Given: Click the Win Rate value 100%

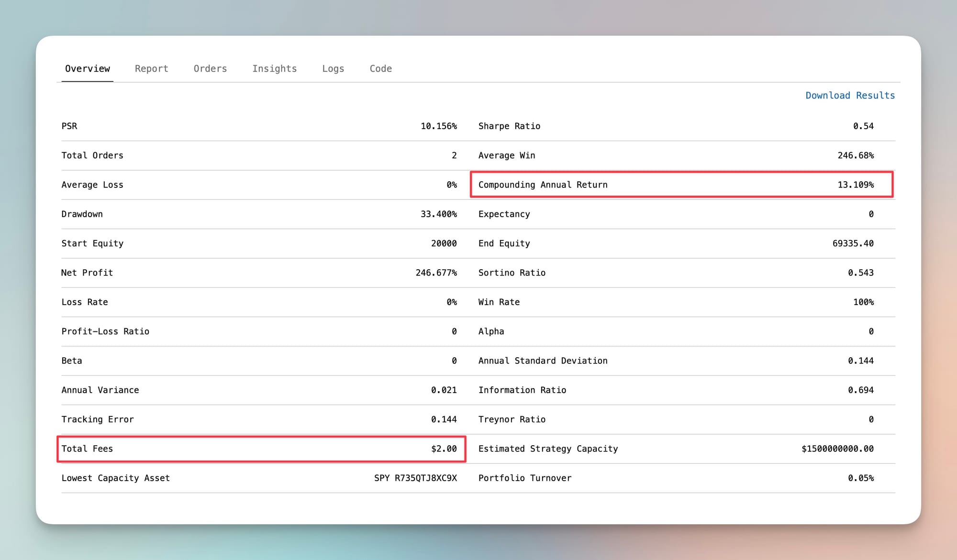Looking at the screenshot, I should [x=863, y=302].
